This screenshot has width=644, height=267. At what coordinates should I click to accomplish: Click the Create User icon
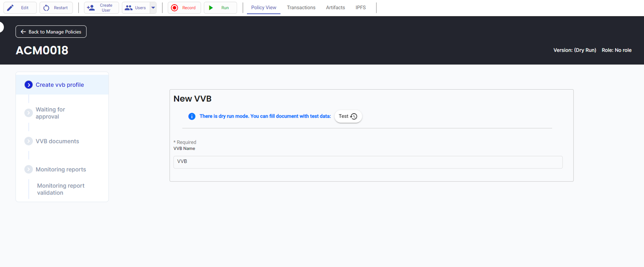[x=91, y=8]
